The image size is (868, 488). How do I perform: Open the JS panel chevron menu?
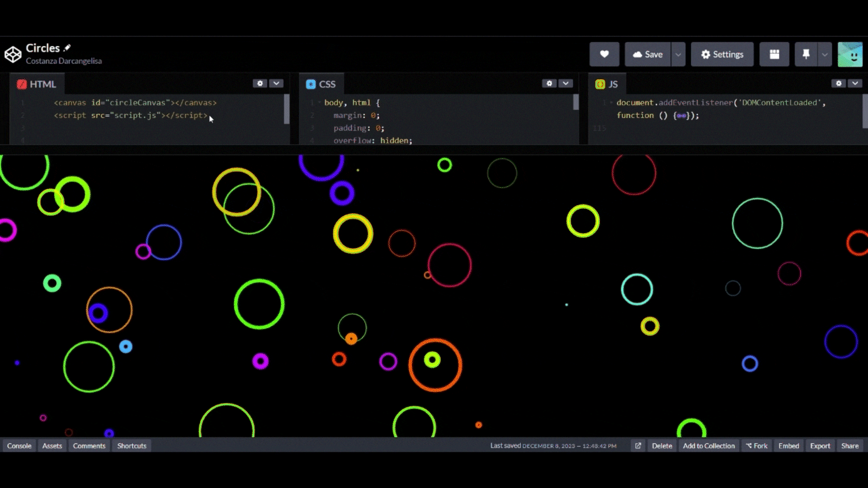[855, 84]
